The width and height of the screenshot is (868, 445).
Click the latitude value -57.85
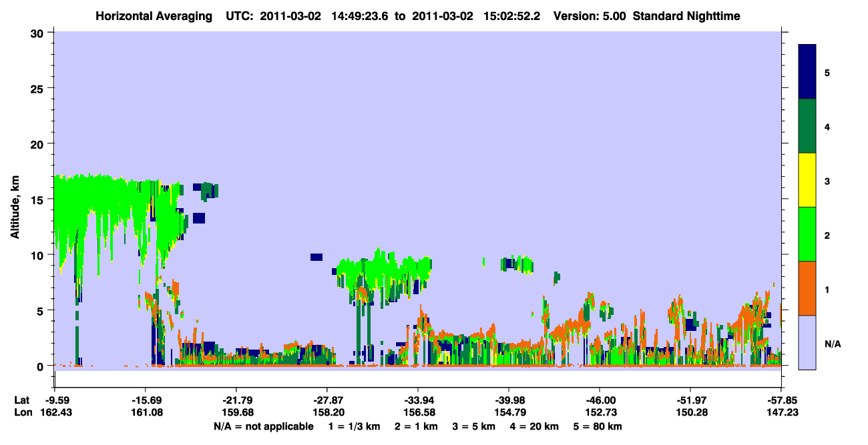coord(781,400)
